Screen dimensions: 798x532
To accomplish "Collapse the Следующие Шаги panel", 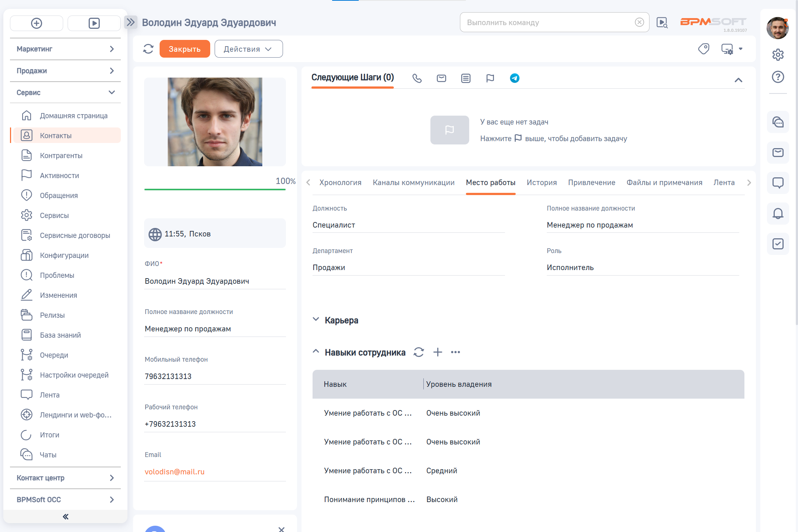I will pos(738,80).
